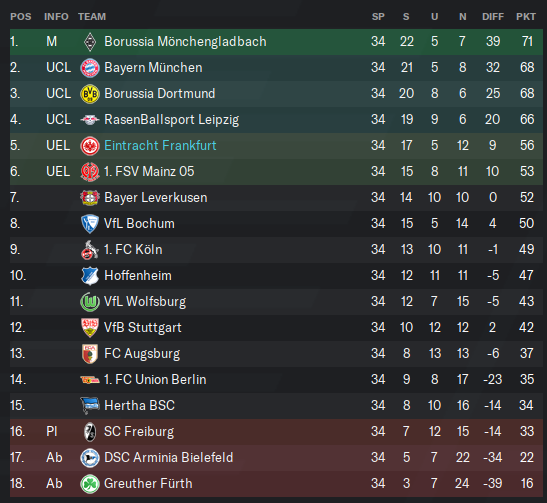Image resolution: width=547 pixels, height=503 pixels.
Task: Select the 1. FC Köln team name
Action: [x=133, y=250]
